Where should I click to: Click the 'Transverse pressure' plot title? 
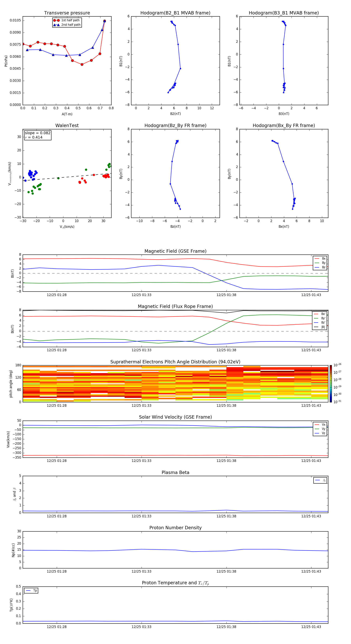67,13
